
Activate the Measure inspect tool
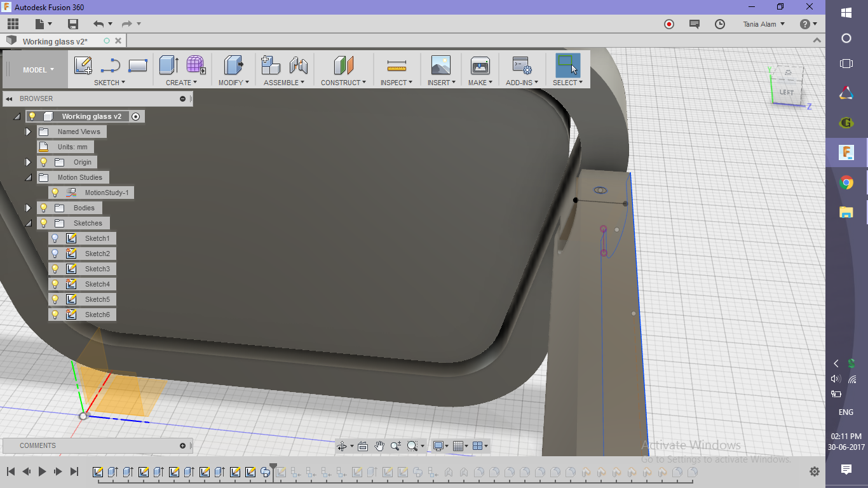coord(397,65)
